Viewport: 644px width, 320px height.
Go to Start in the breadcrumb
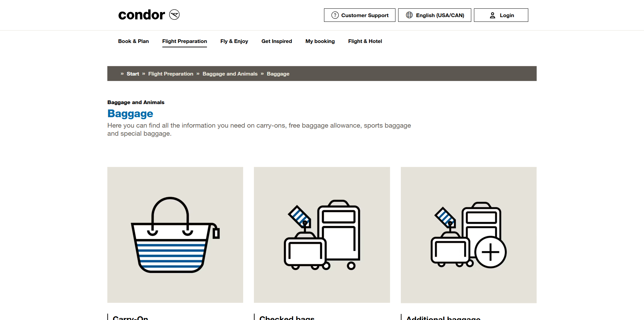133,74
